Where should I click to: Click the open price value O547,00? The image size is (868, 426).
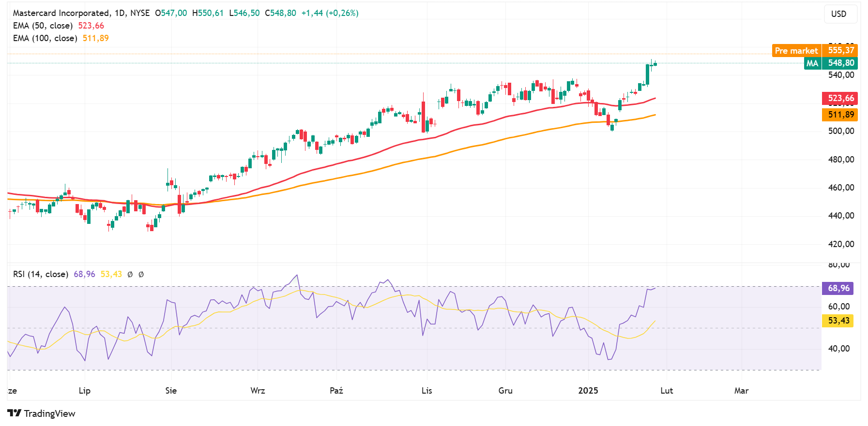tap(171, 13)
